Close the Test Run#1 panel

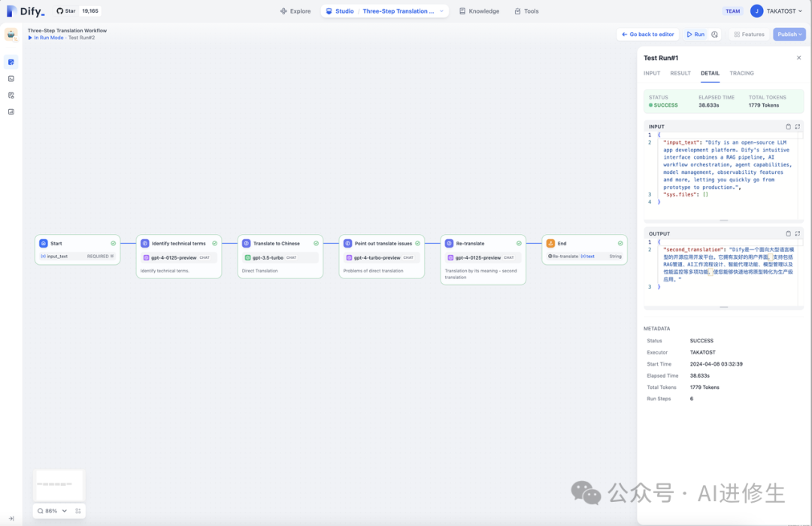(798, 57)
